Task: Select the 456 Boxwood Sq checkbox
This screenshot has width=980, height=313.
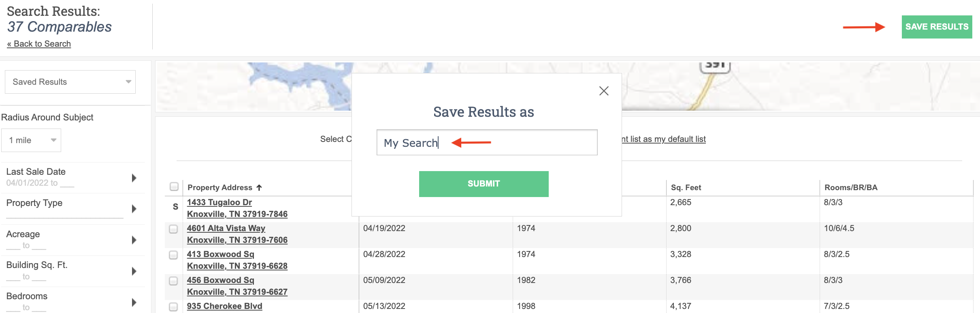Action: pyautogui.click(x=173, y=281)
